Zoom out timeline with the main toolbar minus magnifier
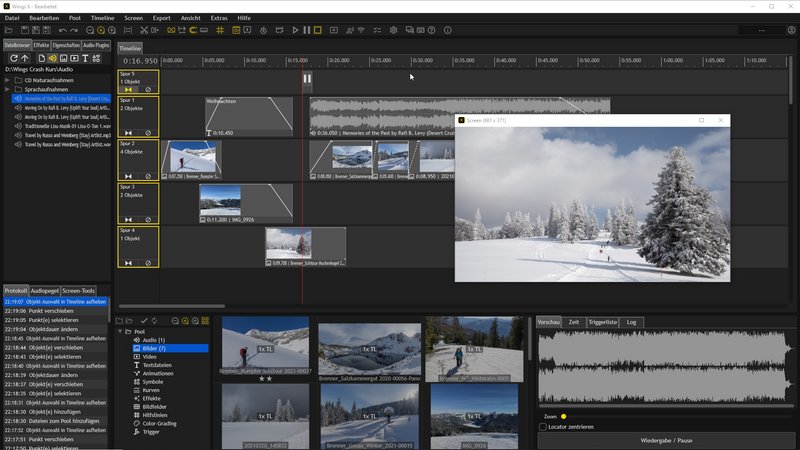Image resolution: width=800 pixels, height=450 pixels. pyautogui.click(x=90, y=31)
